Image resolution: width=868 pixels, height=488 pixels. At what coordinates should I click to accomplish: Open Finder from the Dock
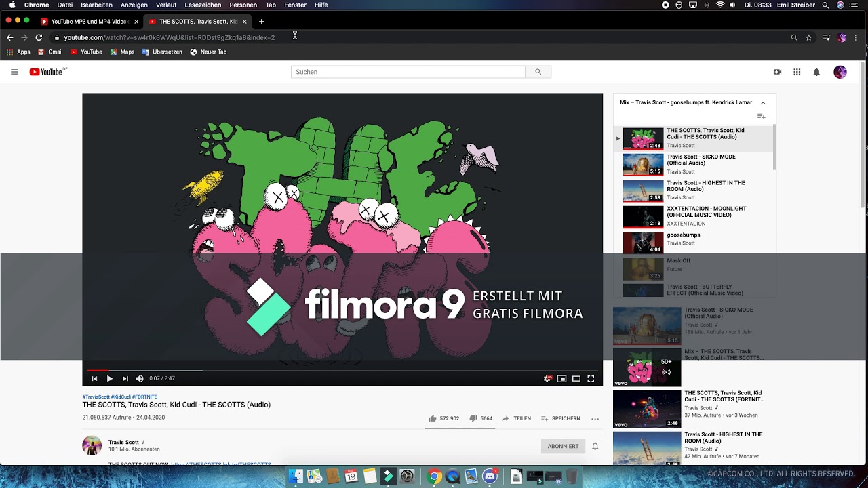tap(296, 476)
